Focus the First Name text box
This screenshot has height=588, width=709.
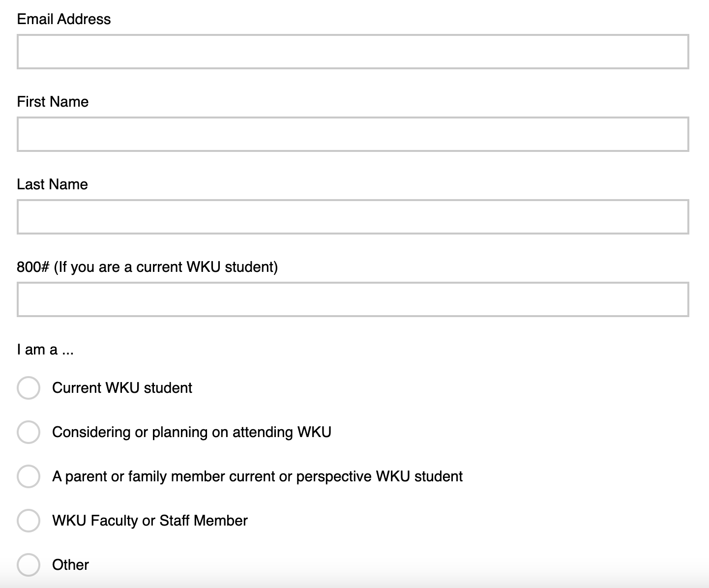click(353, 134)
